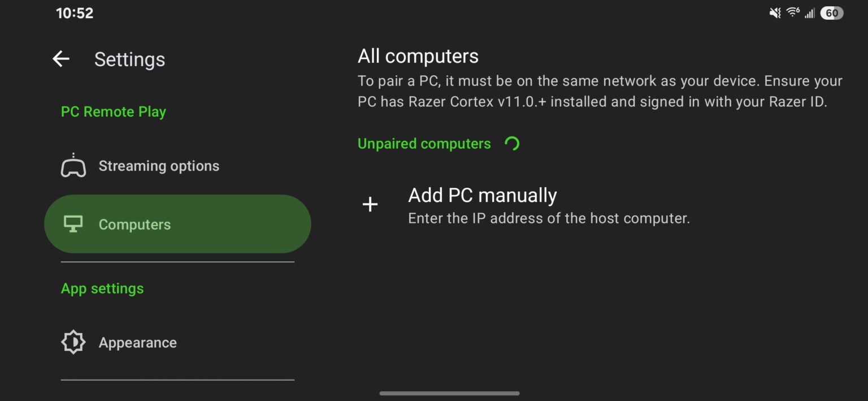This screenshot has width=868, height=401.
Task: Click the Wi-Fi status icon
Action: pyautogui.click(x=792, y=12)
